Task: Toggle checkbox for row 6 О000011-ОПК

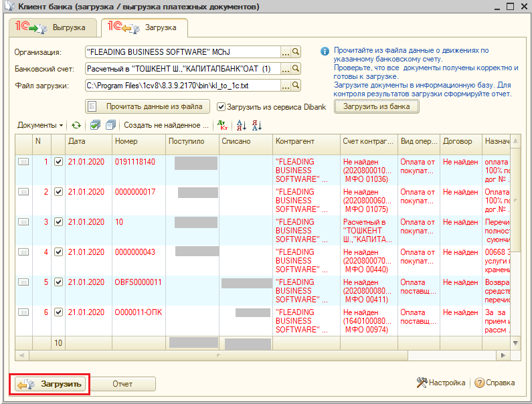Action: click(x=58, y=312)
